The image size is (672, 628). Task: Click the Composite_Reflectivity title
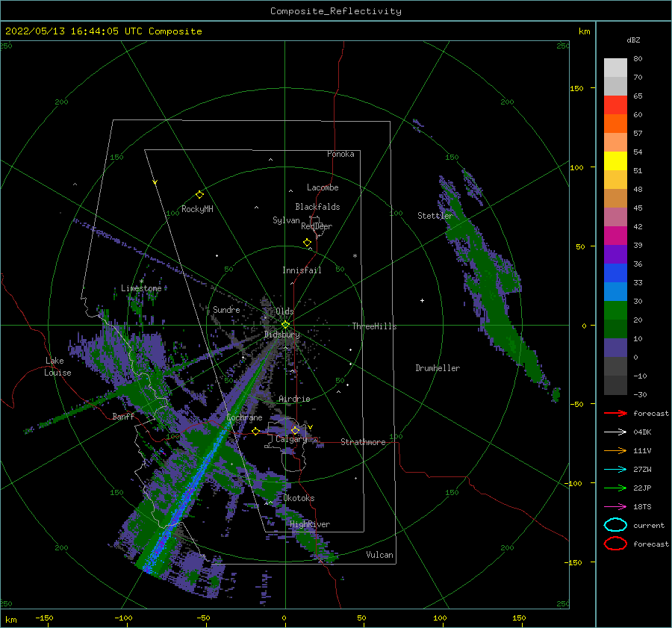(336, 11)
